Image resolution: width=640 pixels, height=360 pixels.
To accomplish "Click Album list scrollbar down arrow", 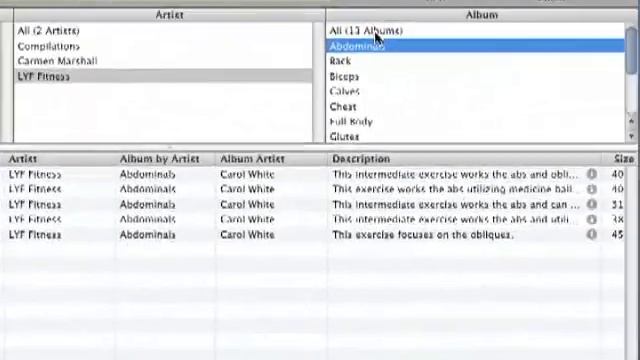I will [x=631, y=136].
